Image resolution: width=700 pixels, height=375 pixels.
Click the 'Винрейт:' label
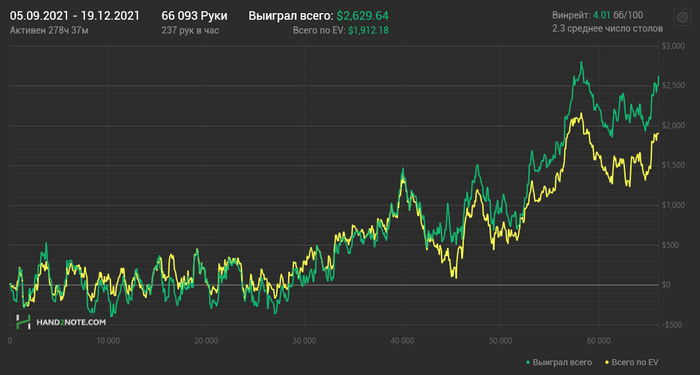point(571,16)
